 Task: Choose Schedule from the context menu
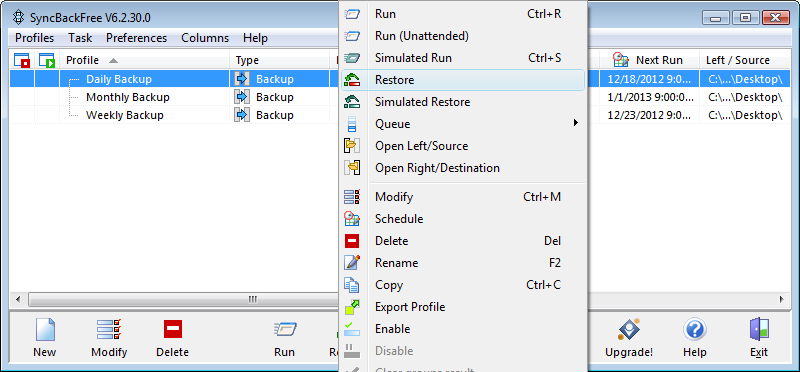[x=463, y=219]
